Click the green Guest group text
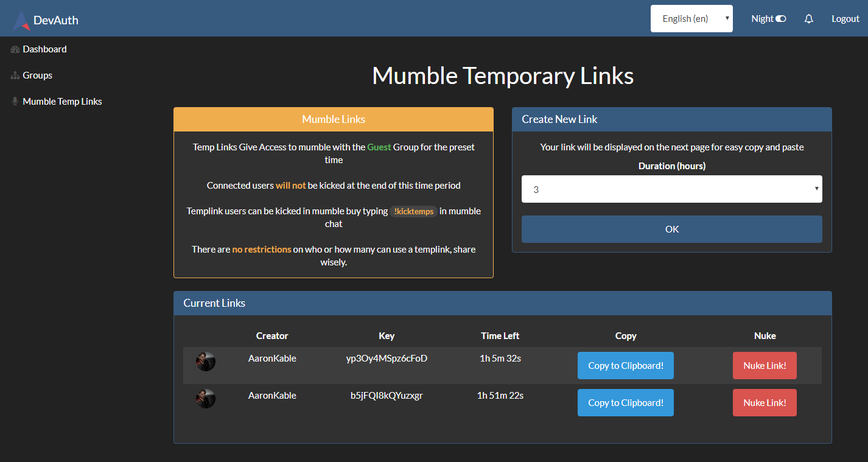 click(x=379, y=147)
